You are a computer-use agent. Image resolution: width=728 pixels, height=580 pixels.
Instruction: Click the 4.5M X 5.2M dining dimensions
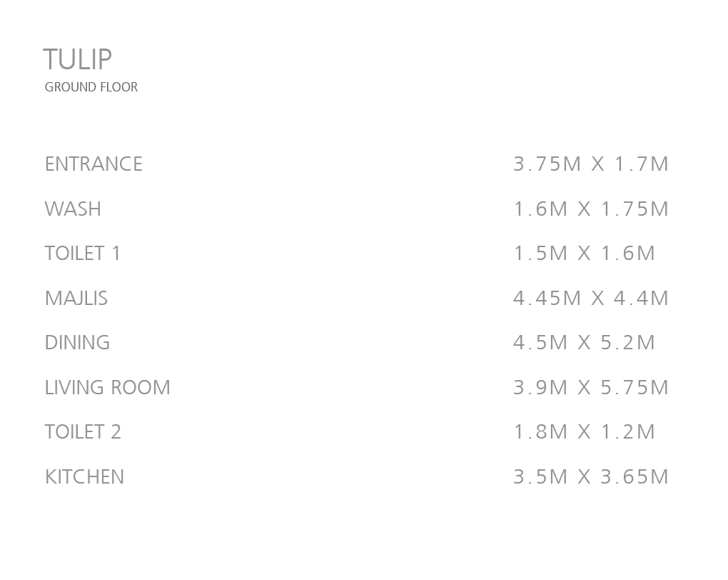coord(584,343)
